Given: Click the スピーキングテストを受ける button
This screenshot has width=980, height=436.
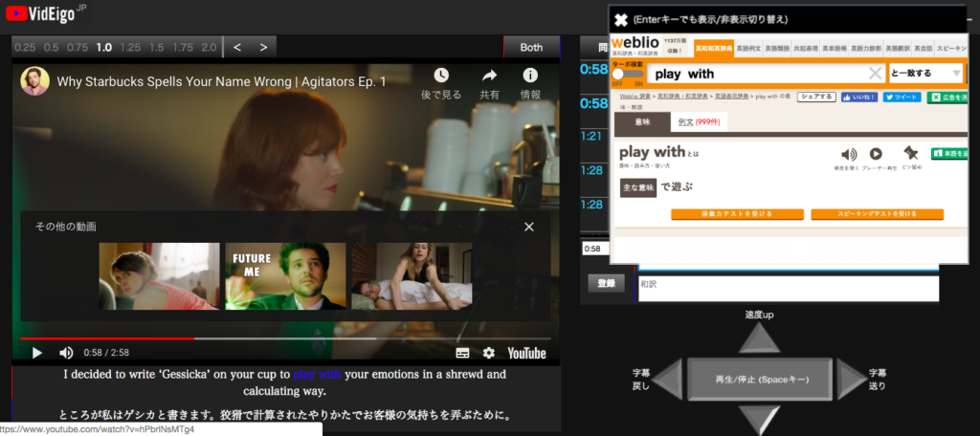Looking at the screenshot, I should (x=877, y=214).
